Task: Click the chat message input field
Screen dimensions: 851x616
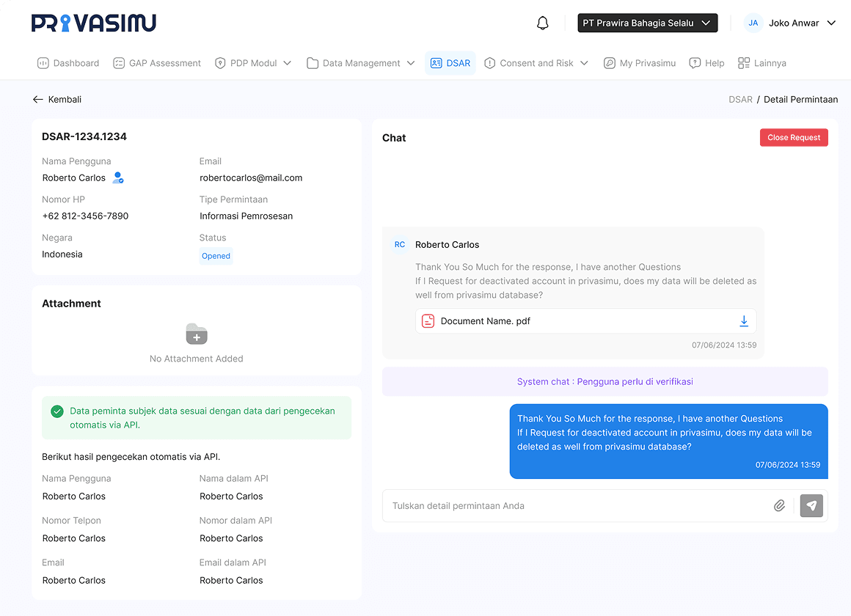Action: click(576, 506)
